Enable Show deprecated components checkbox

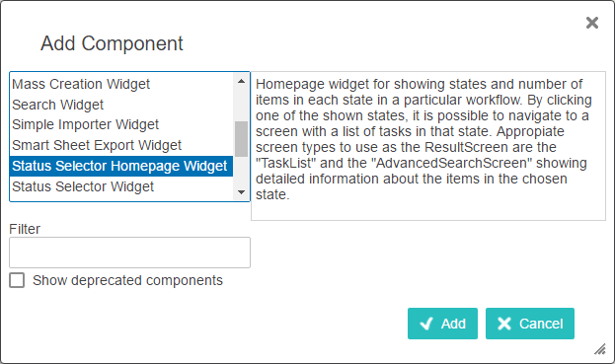pos(17,280)
